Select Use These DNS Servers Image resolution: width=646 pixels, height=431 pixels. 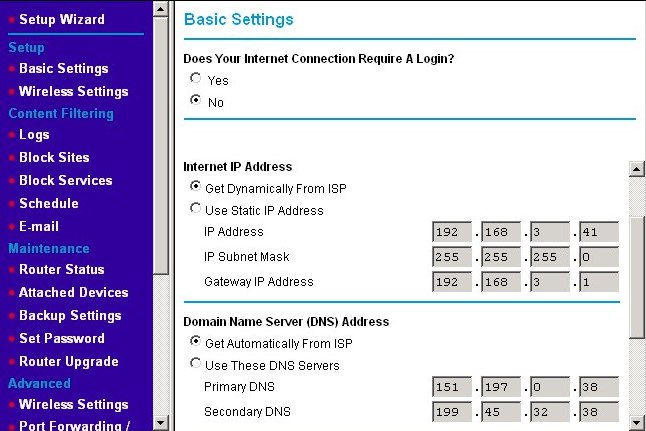196,363
